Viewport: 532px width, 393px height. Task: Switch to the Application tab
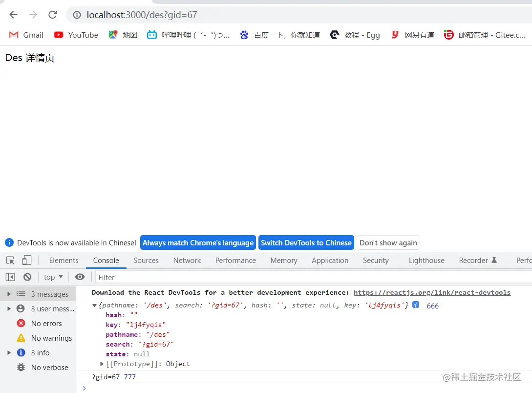(x=330, y=261)
